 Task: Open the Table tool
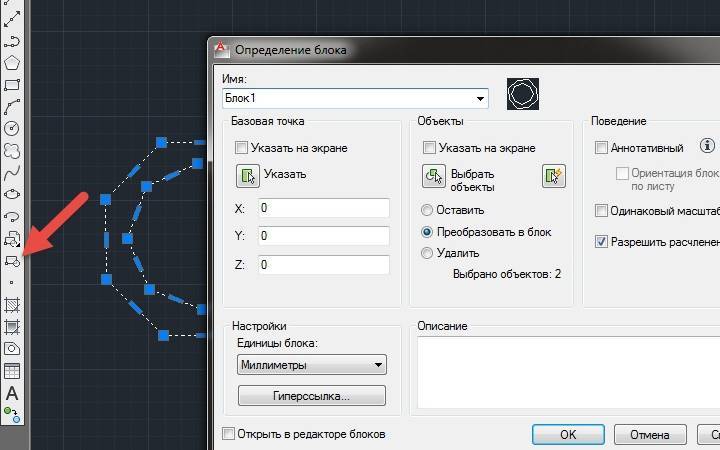pyautogui.click(x=12, y=371)
